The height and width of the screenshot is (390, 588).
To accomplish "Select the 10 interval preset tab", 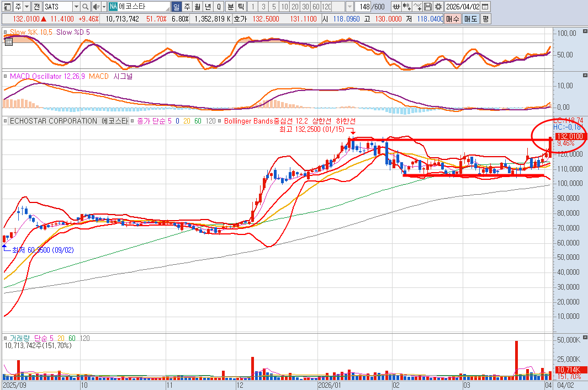I will [284, 7].
